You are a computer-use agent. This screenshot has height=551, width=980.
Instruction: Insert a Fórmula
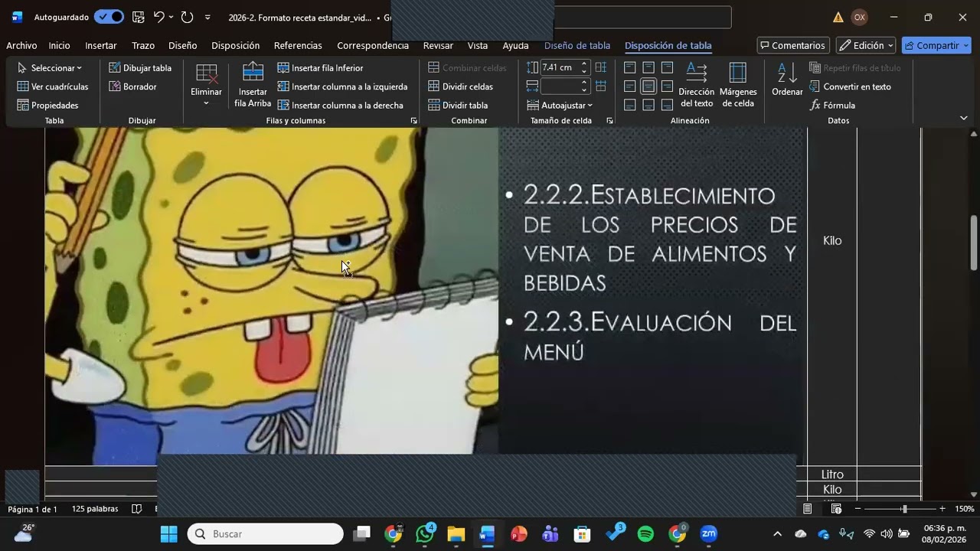(832, 105)
